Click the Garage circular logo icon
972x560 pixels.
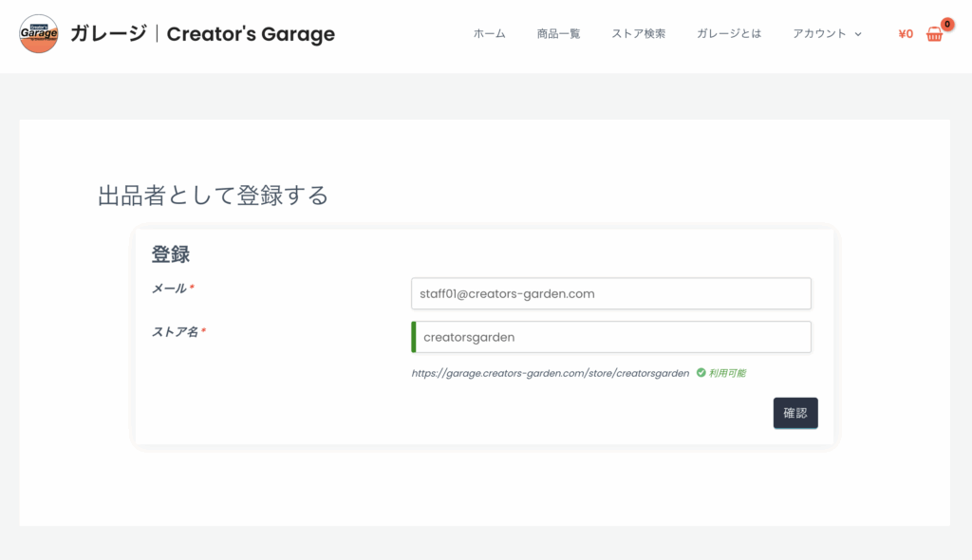[39, 34]
